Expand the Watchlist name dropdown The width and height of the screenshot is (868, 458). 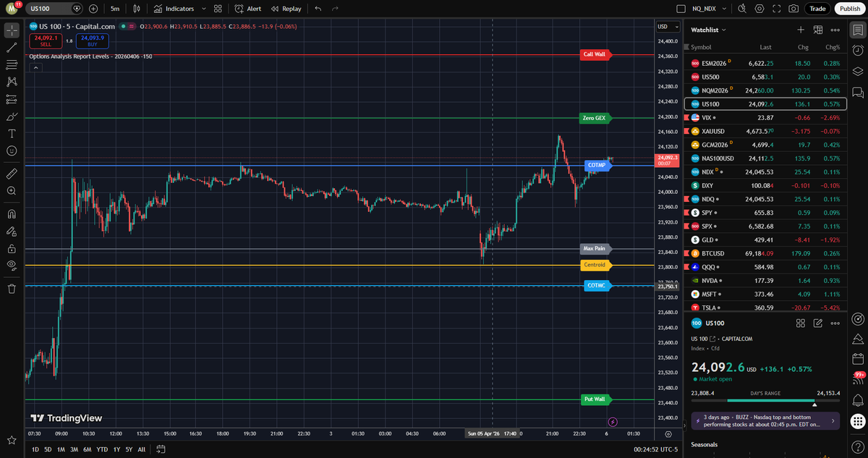[709, 30]
